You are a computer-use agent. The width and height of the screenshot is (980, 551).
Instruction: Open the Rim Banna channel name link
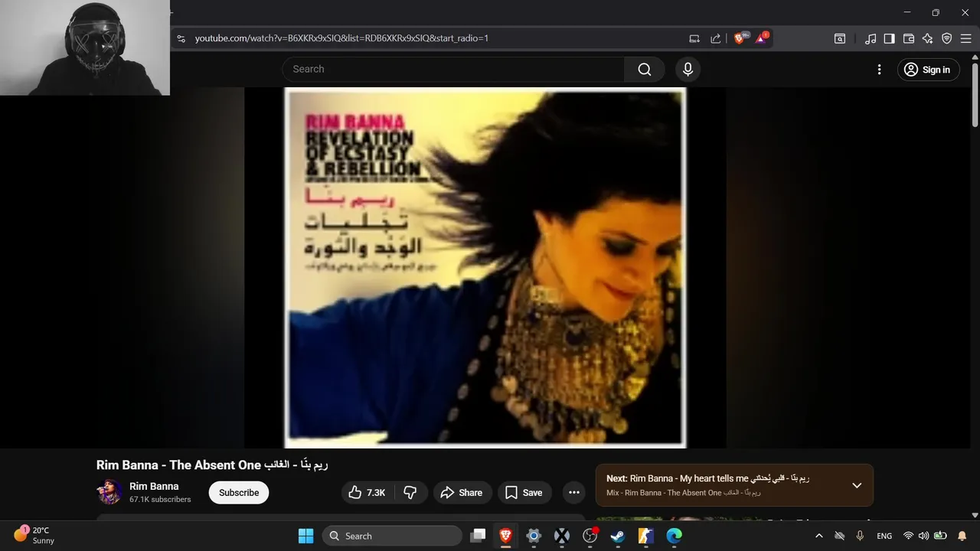coord(154,486)
